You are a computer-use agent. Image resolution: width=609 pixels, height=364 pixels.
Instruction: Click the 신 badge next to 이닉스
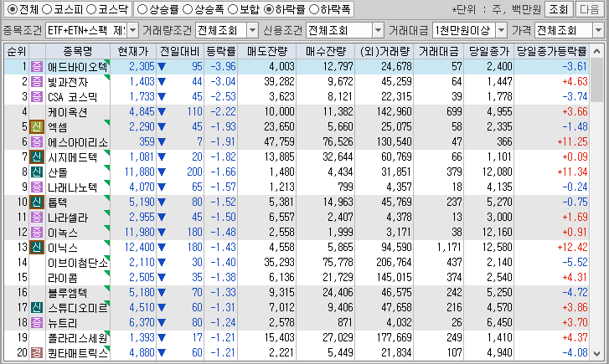[37, 247]
